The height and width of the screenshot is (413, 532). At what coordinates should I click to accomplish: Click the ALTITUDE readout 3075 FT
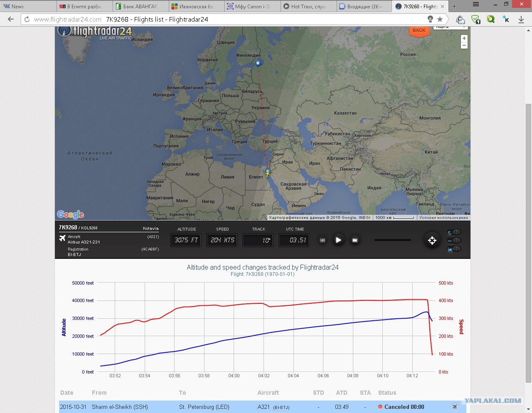(x=186, y=240)
